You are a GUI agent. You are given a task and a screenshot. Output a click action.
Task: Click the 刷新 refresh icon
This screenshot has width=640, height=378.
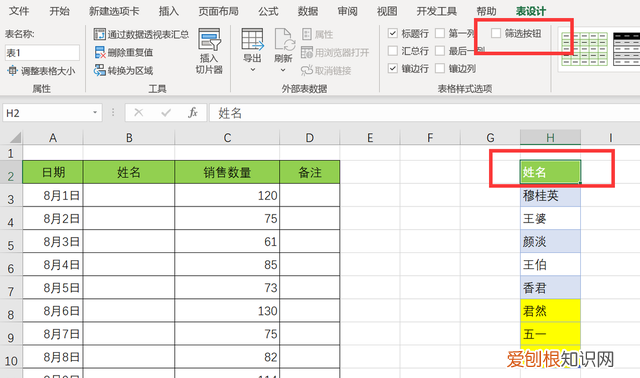tap(284, 39)
